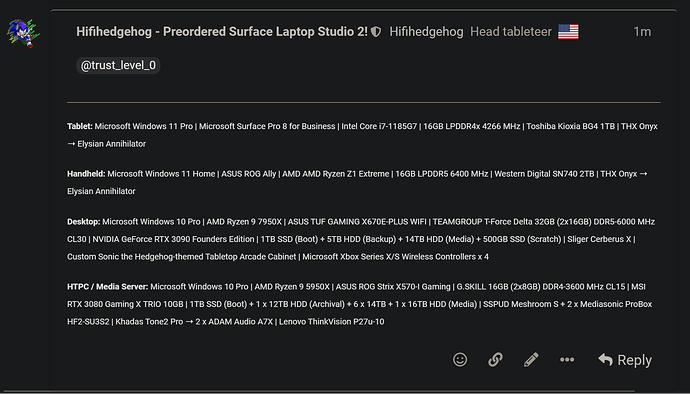Click the text Toshiba Kioxia BG4 1TB
Screen dimensions: 690x394
point(570,126)
